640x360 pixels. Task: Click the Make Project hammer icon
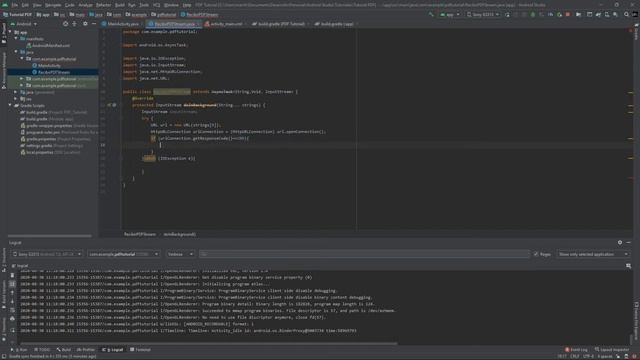point(431,14)
